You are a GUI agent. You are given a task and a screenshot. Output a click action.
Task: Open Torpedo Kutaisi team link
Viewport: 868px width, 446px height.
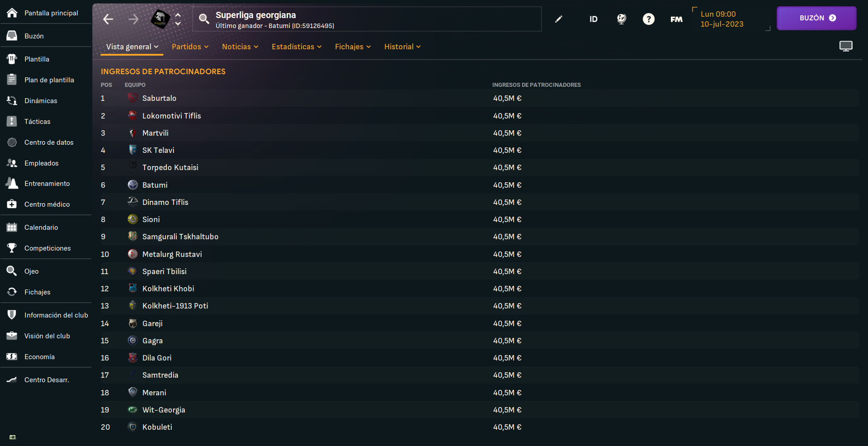170,167
